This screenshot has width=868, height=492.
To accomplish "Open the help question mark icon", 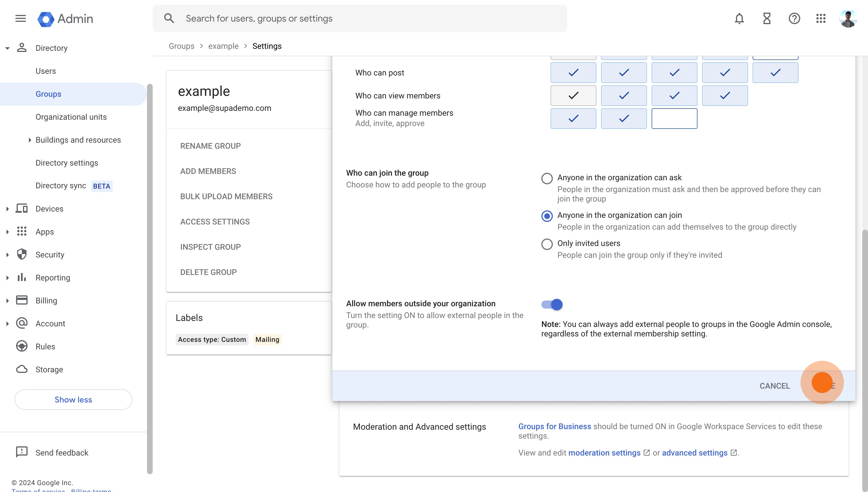I will point(794,19).
